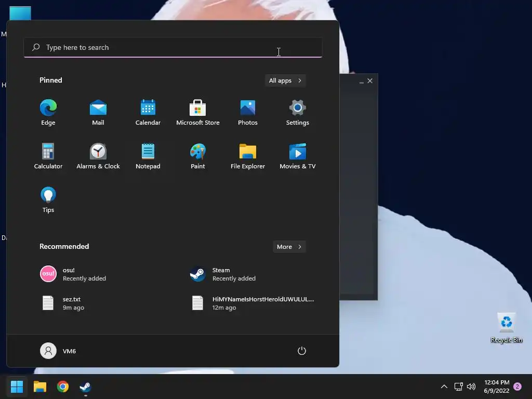Click the power button icon
The height and width of the screenshot is (399, 532).
[302, 351]
